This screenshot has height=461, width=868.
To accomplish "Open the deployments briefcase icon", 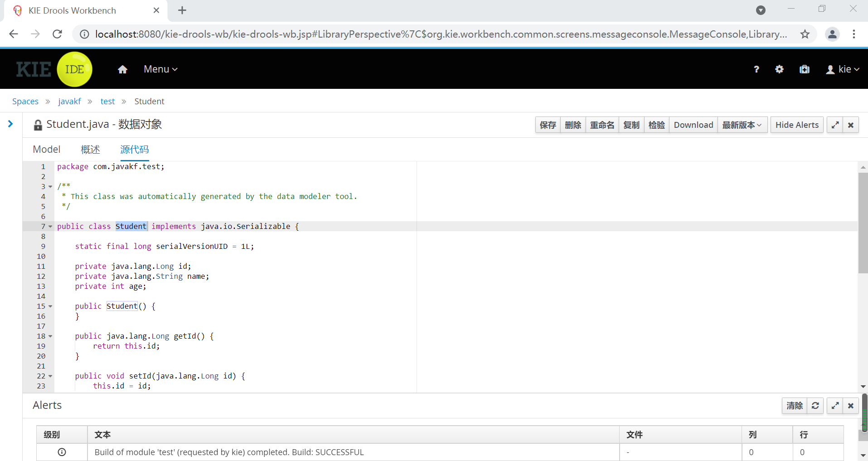I will pos(805,69).
